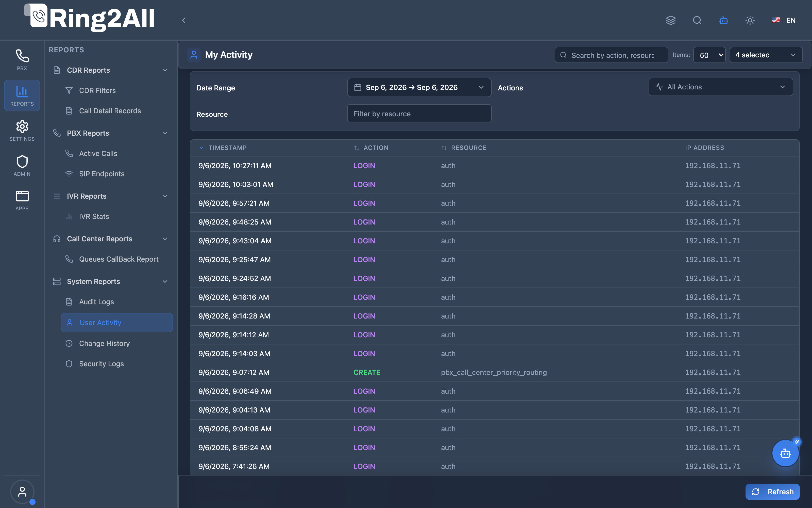
Task: Click pbx_call_center_priority_routing resource
Action: tap(494, 372)
